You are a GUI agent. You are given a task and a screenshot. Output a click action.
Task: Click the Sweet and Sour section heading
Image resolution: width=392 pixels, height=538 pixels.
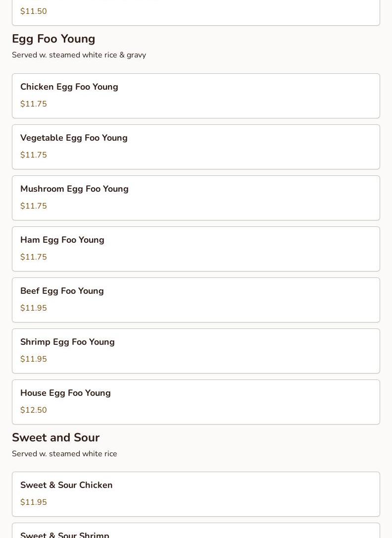click(x=55, y=437)
